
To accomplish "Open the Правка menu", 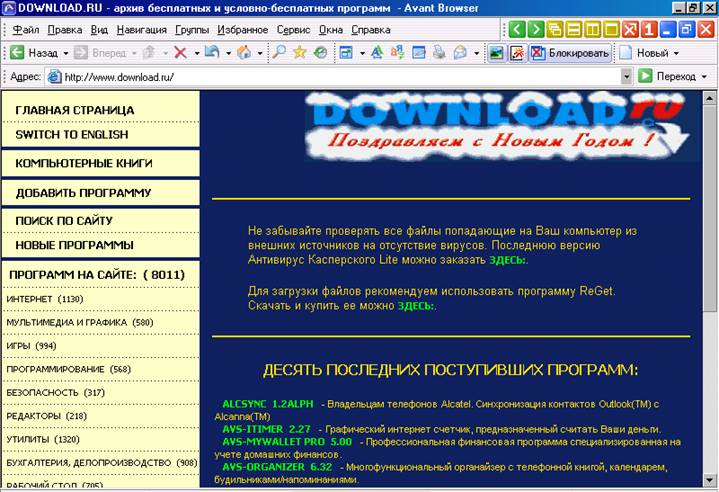I will (x=65, y=30).
